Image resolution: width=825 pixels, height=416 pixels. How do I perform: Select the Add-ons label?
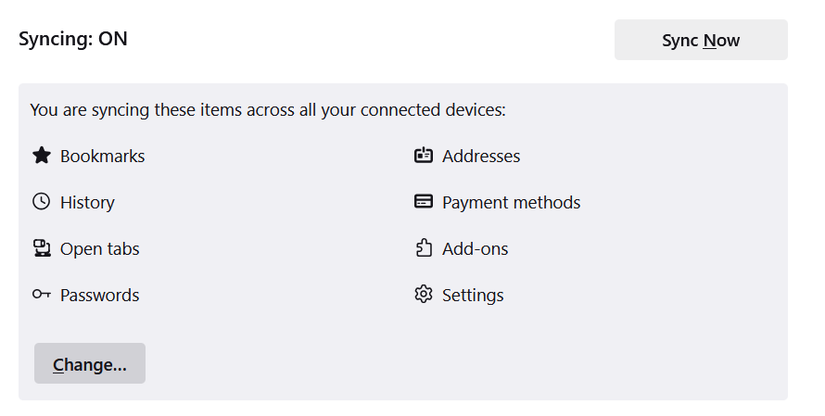[x=475, y=249]
